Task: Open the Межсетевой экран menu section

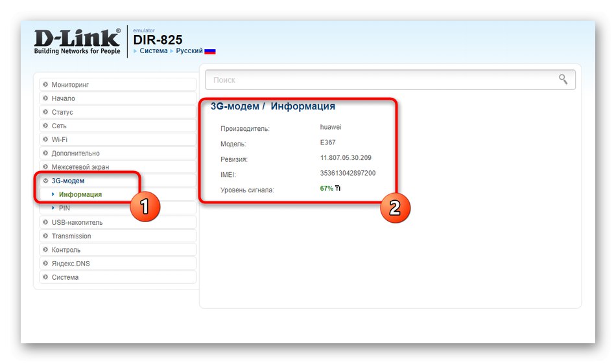Action: pyautogui.click(x=117, y=166)
